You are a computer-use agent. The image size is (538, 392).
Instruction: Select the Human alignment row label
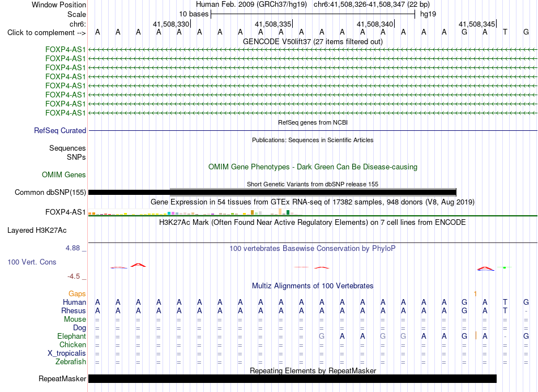point(74,302)
